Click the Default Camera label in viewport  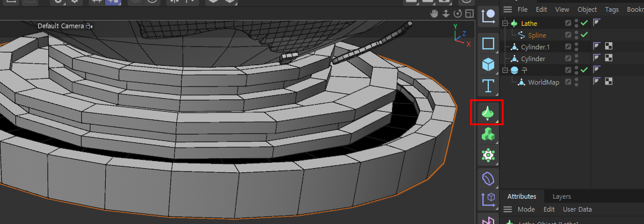61,26
